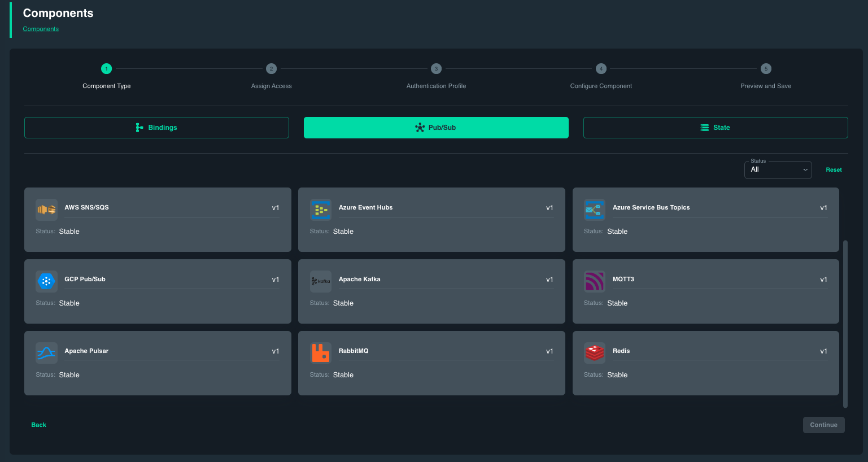
Task: Click step 4 Configure Component circle
Action: click(x=601, y=69)
